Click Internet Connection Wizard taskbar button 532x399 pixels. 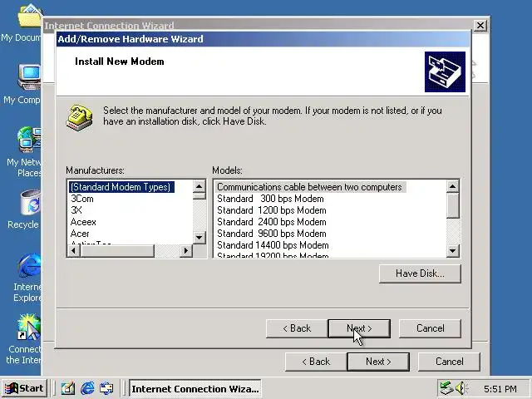click(x=195, y=388)
